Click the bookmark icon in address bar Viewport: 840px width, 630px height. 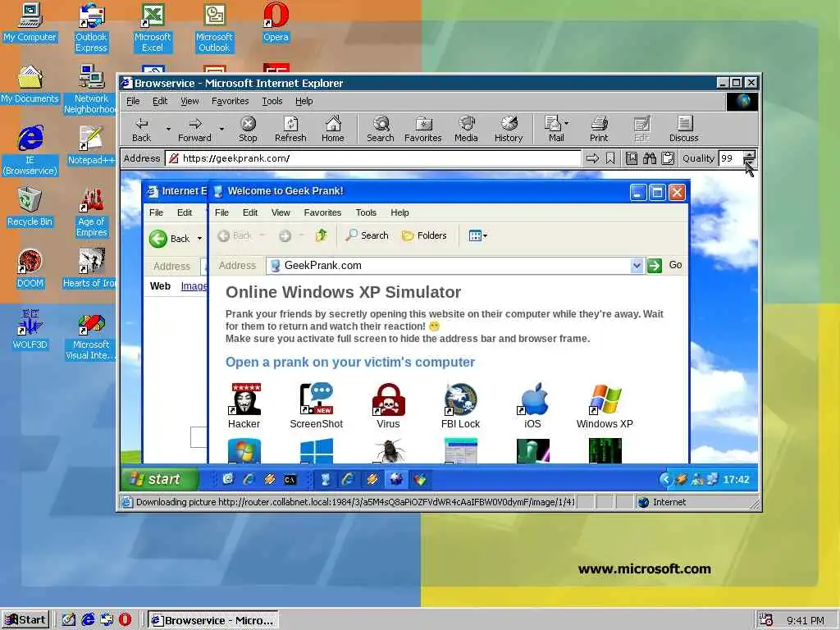610,158
